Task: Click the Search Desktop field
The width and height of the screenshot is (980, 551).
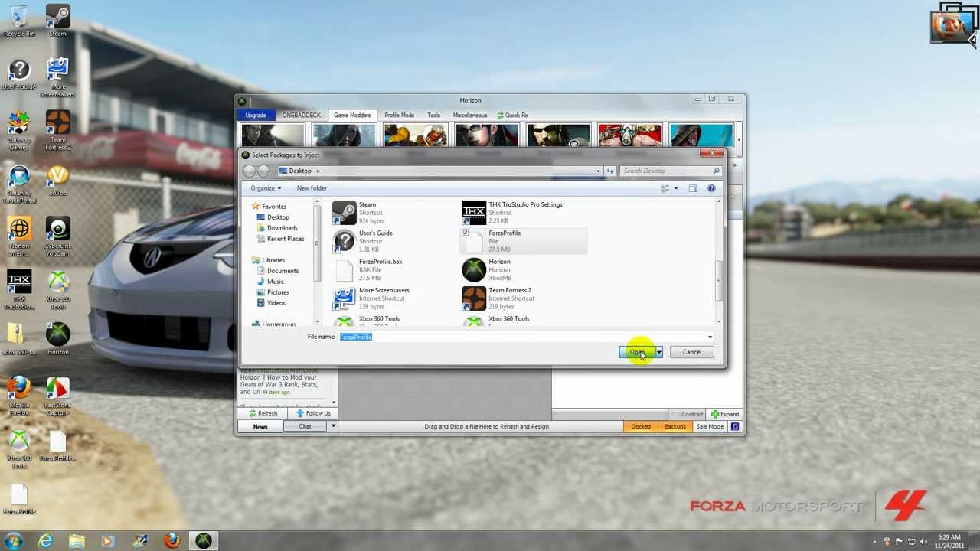Action: coord(671,171)
